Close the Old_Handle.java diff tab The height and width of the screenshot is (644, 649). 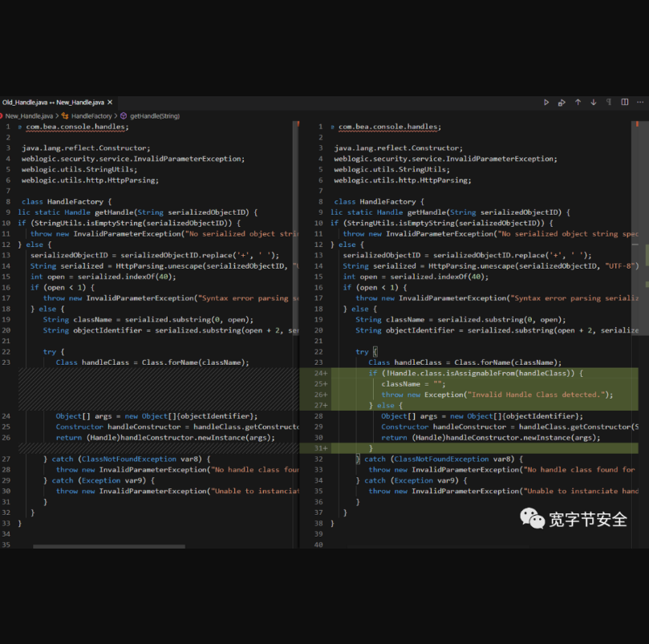(111, 103)
